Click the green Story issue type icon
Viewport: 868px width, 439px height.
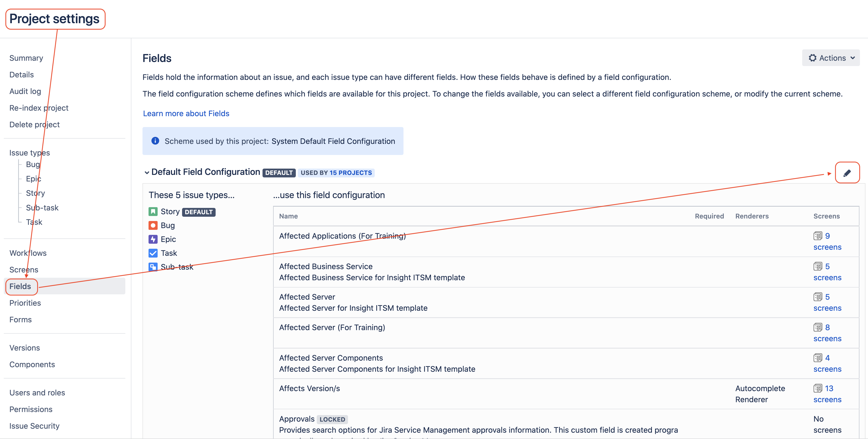153,211
